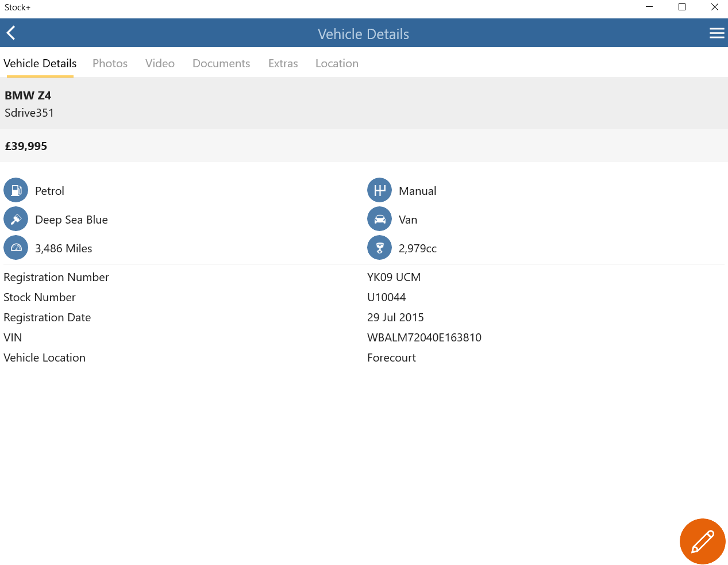This screenshot has height=565, width=728.
Task: Click the WBALM72040E163810 VIN value
Action: point(425,337)
